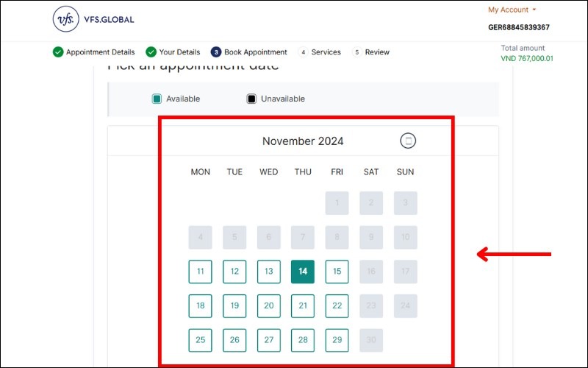Click the step 4 Services number badge
Image resolution: width=588 pixels, height=368 pixels.
pyautogui.click(x=303, y=52)
